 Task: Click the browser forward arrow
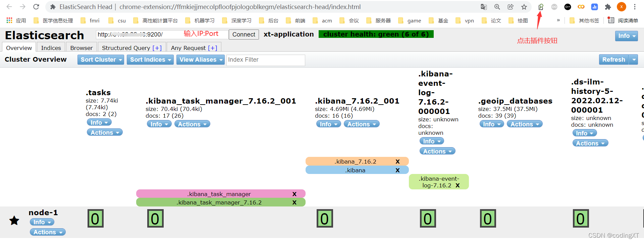[22, 7]
